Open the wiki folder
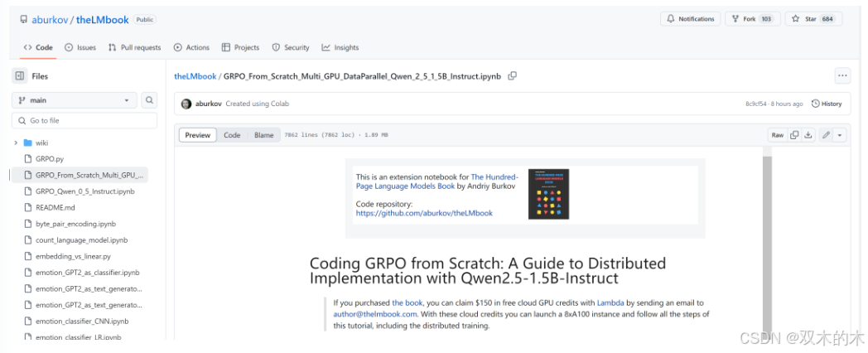868x353 pixels. point(41,143)
